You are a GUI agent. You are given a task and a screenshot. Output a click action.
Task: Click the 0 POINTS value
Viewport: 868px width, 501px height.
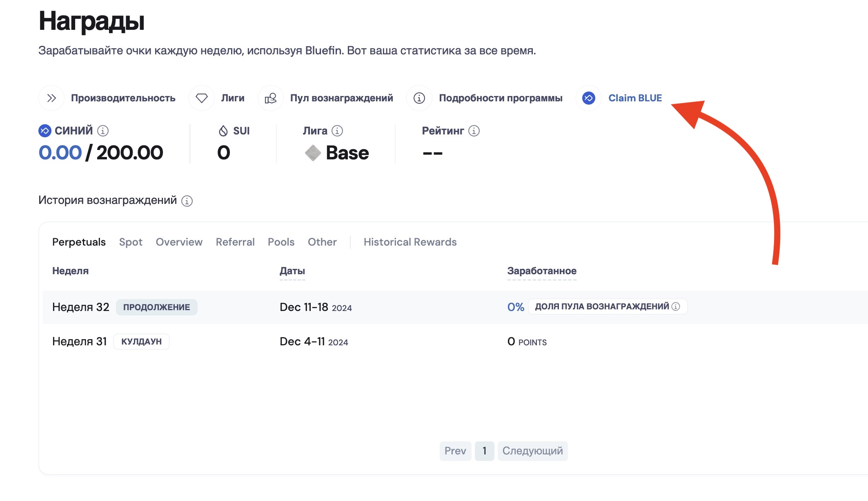point(527,342)
